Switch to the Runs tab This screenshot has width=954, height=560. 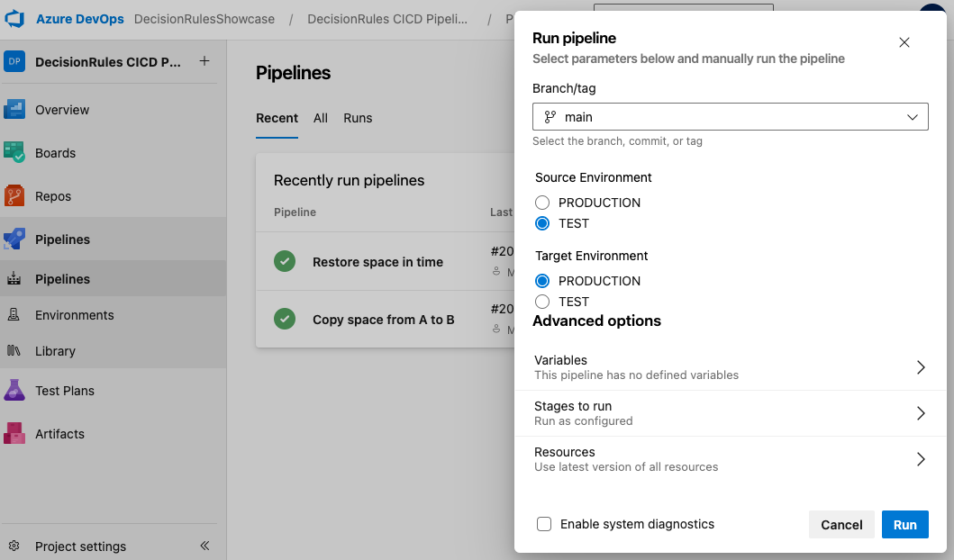358,118
